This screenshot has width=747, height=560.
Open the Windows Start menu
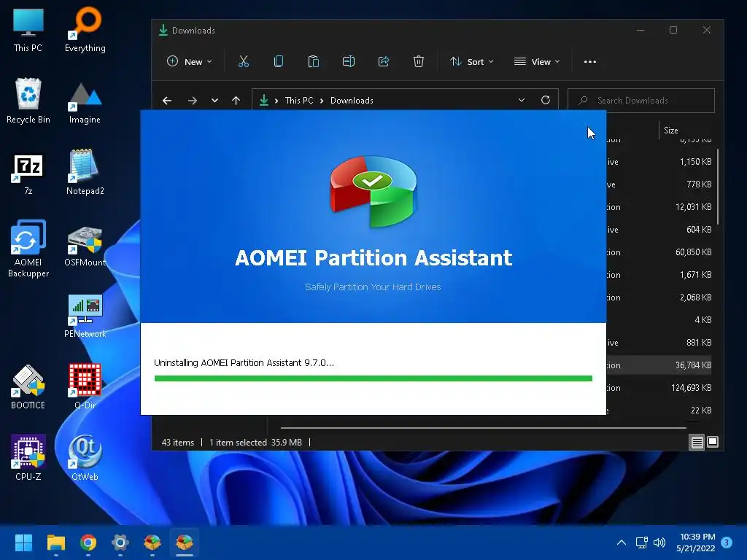23,542
